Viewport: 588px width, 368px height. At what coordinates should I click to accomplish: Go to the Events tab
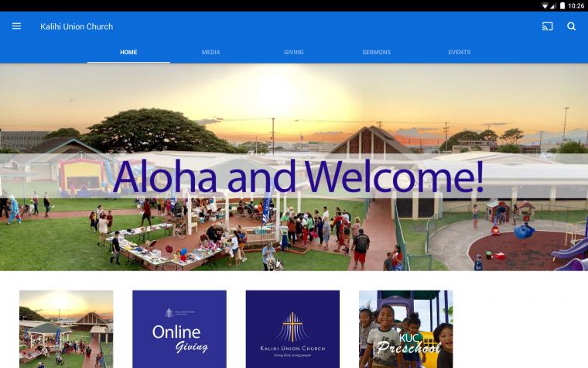pos(459,52)
